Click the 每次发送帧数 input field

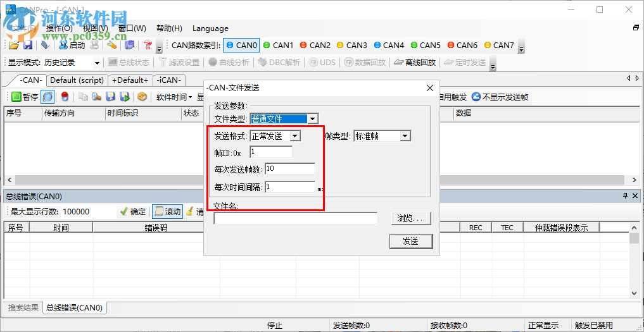[x=290, y=169]
